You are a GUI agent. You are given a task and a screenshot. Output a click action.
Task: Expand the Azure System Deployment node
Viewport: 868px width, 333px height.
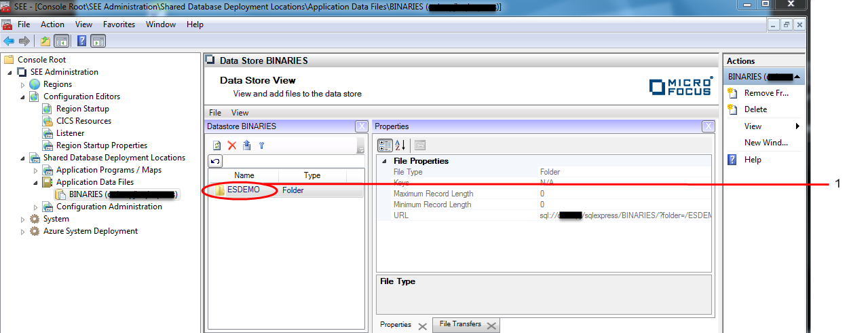[x=22, y=231]
